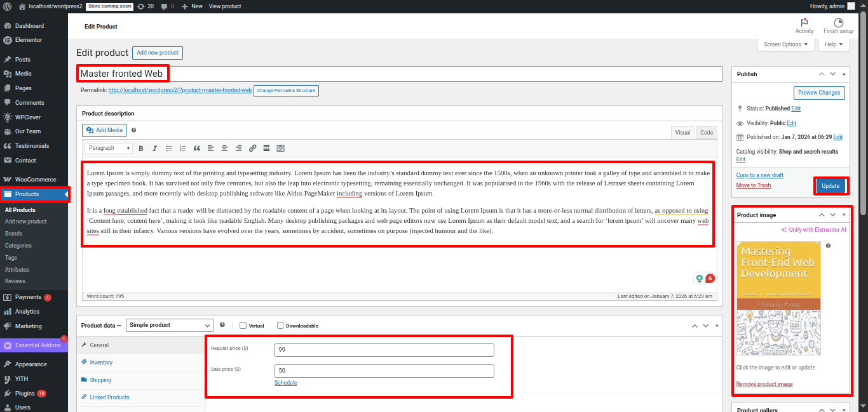Click the product image thumbnail

pyautogui.click(x=778, y=298)
